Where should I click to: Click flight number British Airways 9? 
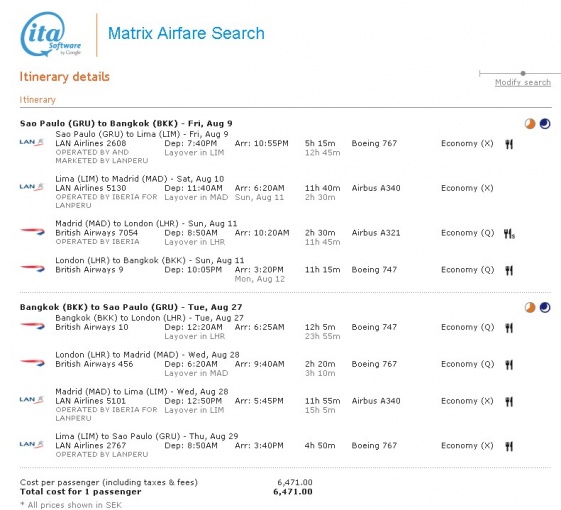click(89, 270)
